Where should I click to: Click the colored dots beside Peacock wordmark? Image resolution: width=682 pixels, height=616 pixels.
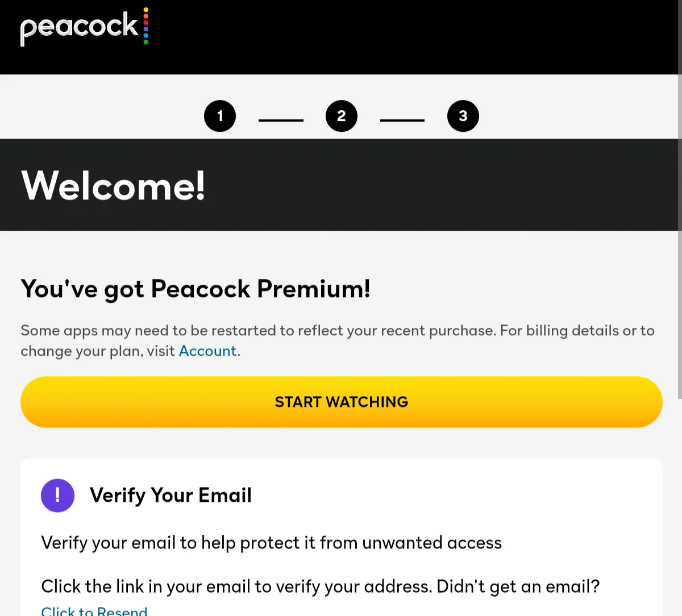click(x=146, y=26)
